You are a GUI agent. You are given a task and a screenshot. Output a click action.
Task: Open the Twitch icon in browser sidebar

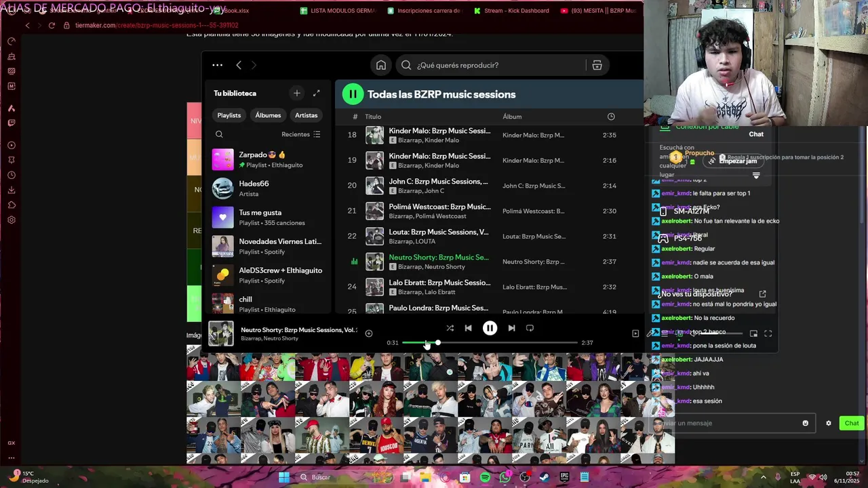point(12,123)
